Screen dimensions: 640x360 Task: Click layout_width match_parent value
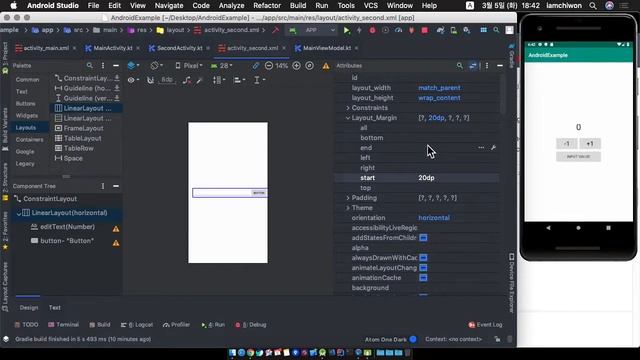(439, 88)
